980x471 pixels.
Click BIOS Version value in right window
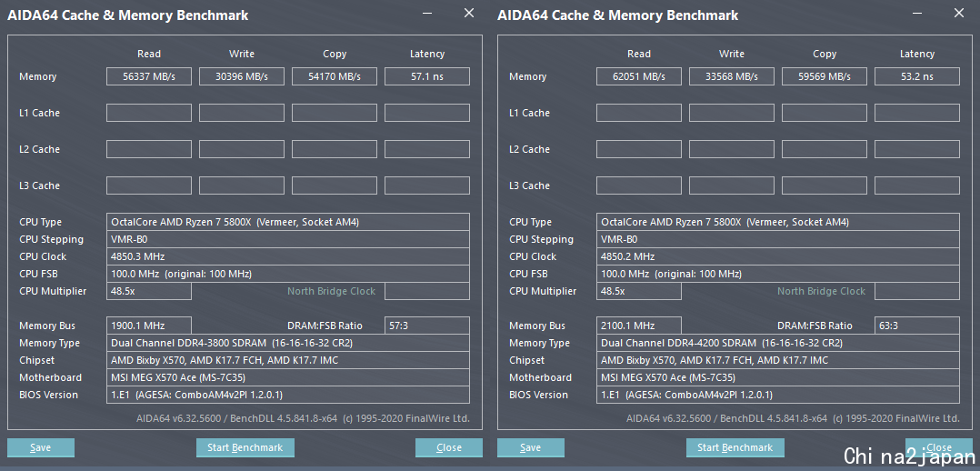777,395
